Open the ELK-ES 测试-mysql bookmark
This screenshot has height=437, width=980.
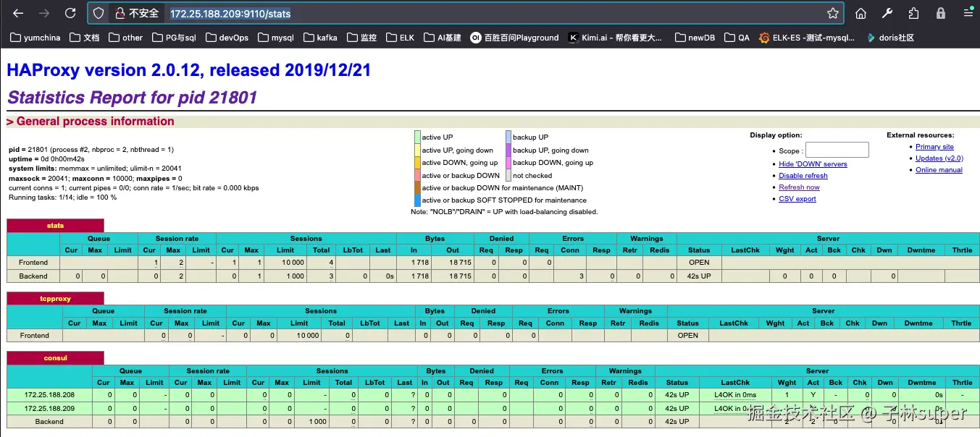click(x=807, y=38)
